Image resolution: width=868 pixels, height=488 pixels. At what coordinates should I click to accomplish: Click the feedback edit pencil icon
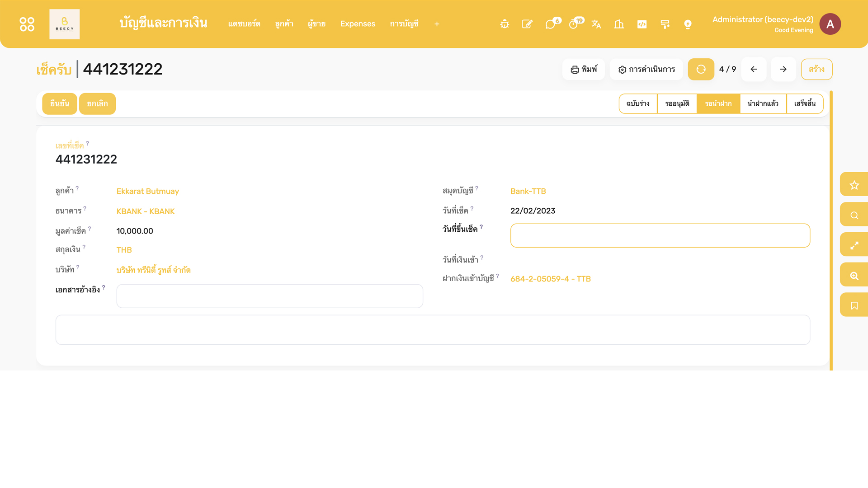tap(527, 24)
